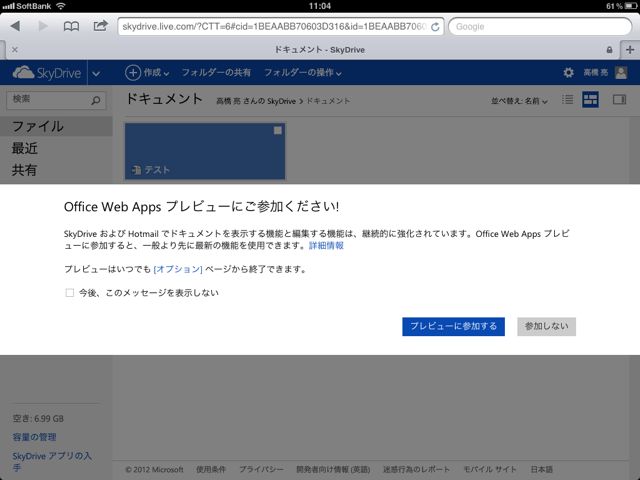
Task: Tap the Safari forward arrow
Action: 43,26
